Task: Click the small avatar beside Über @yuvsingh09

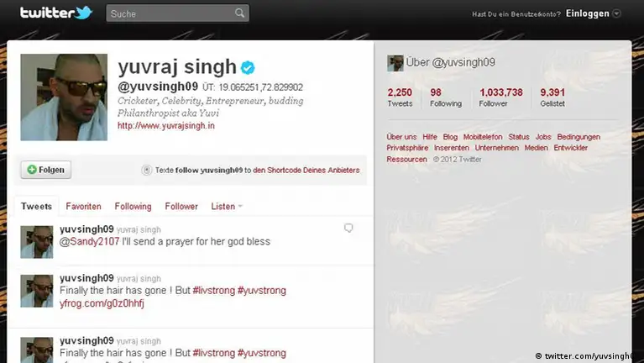Action: (395, 63)
